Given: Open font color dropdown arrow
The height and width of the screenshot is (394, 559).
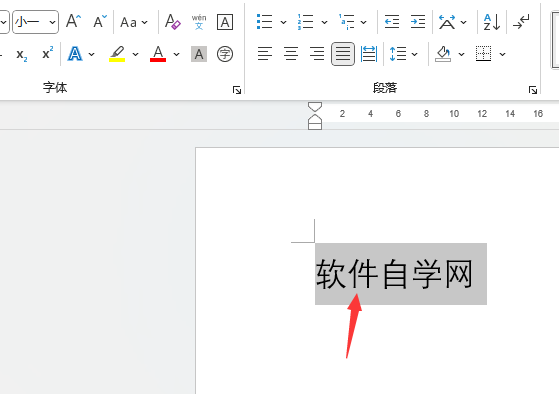Looking at the screenshot, I should [176, 54].
